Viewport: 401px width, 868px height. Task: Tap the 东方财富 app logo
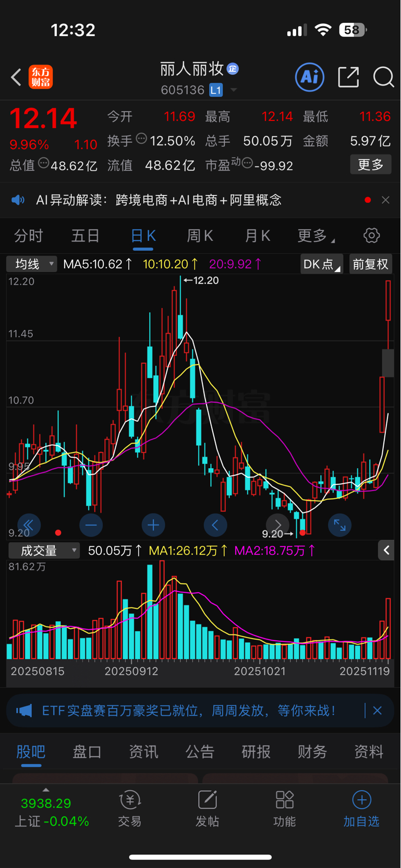click(x=41, y=77)
